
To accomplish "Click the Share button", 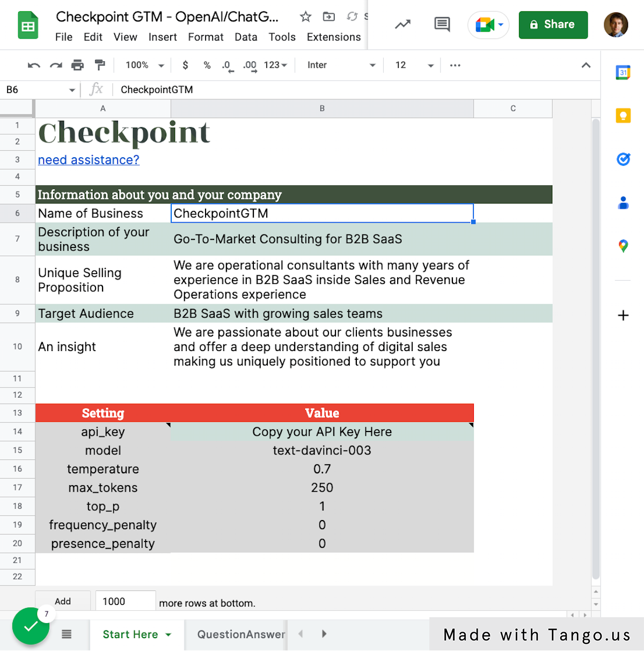I will 553,25.
